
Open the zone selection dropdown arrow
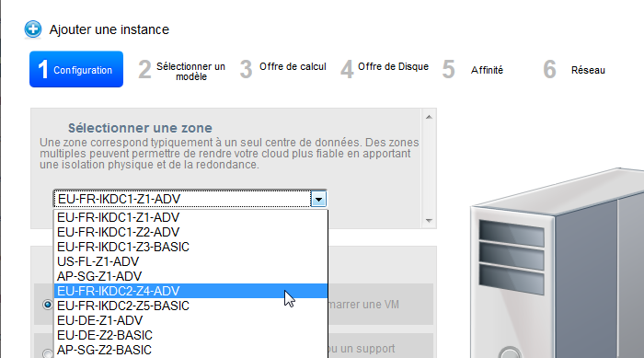coord(318,200)
